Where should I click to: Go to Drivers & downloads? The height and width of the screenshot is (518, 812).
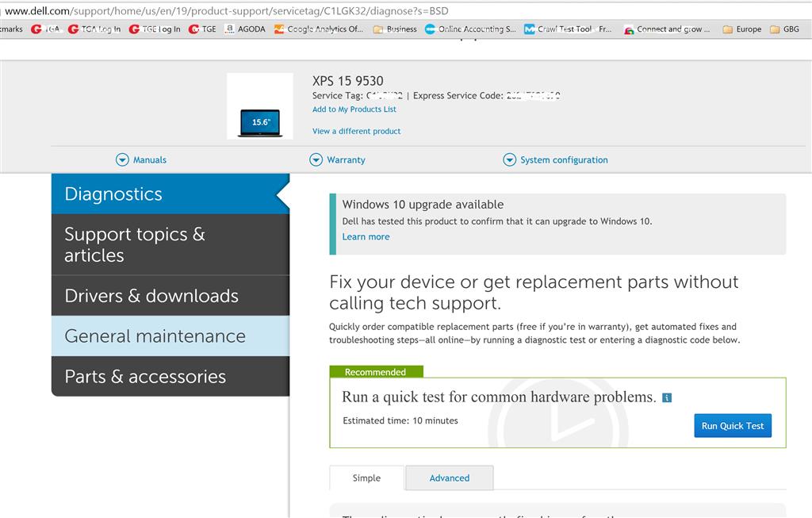point(170,295)
